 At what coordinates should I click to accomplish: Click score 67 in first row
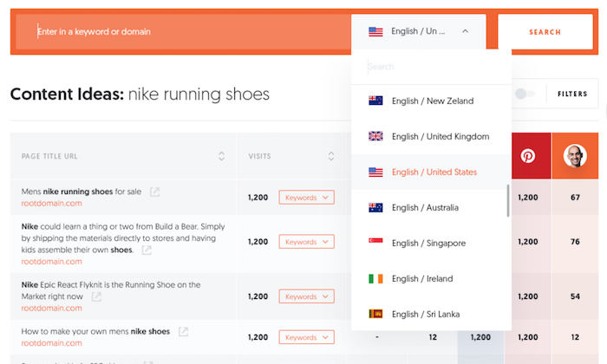point(575,198)
